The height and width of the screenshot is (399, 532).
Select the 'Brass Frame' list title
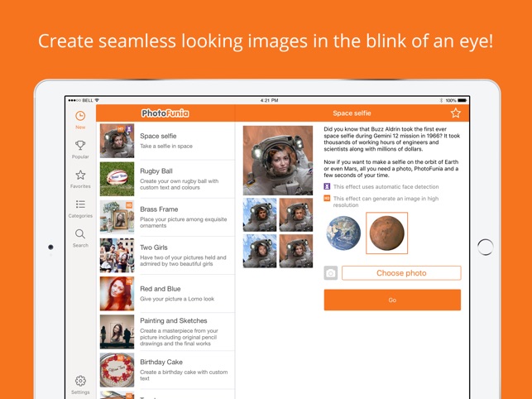[x=159, y=209]
